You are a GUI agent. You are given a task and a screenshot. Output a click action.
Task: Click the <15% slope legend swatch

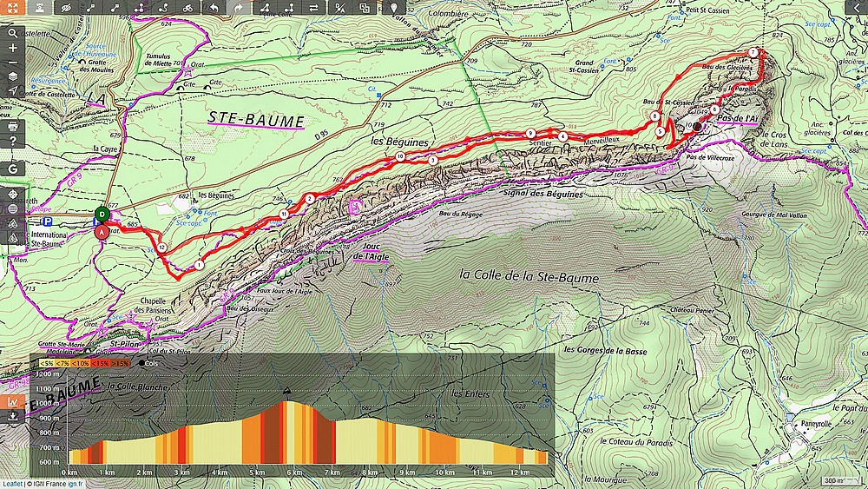coord(101,363)
